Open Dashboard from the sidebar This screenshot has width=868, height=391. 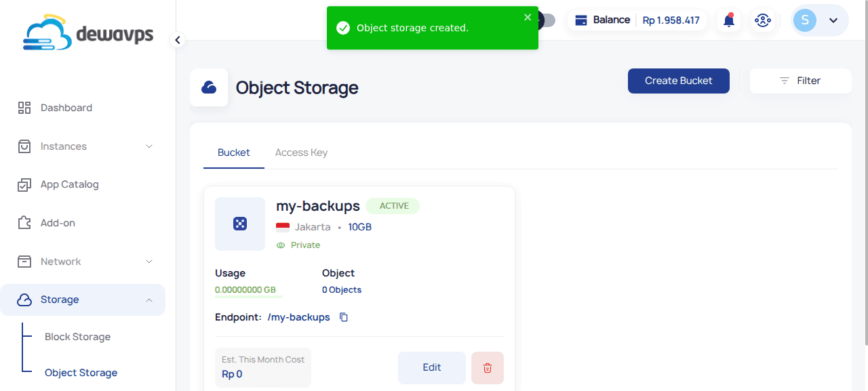pyautogui.click(x=66, y=108)
